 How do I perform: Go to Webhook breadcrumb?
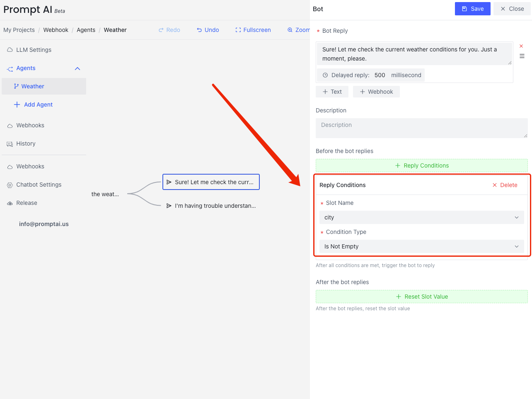pos(56,30)
